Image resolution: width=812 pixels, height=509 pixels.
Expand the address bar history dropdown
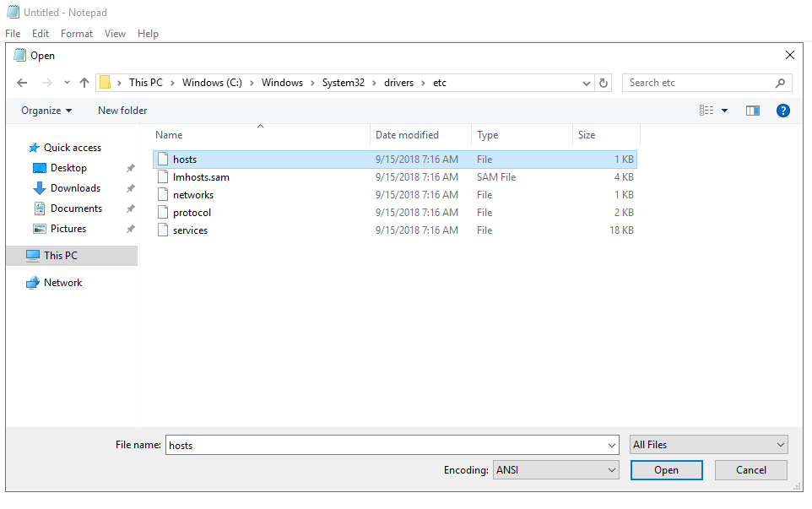point(587,83)
